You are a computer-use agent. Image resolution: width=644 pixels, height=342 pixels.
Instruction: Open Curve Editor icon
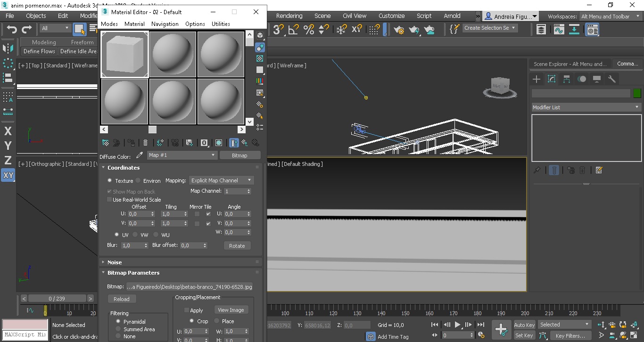(559, 30)
